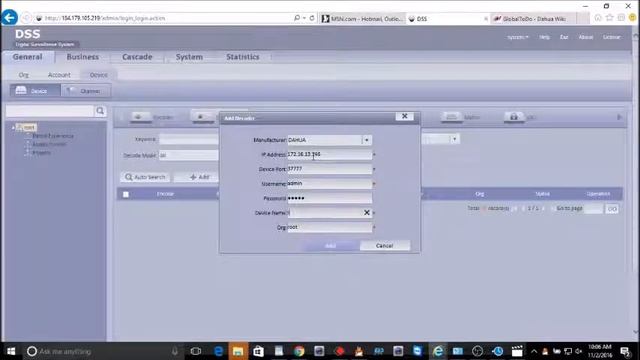This screenshot has height=360, width=640.
Task: Show more device types with right arrow
Action: pyautogui.click(x=619, y=117)
